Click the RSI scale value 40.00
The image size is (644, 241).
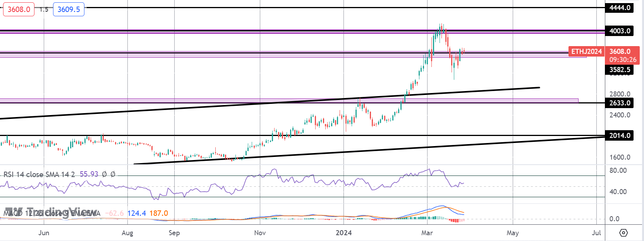coord(618,192)
